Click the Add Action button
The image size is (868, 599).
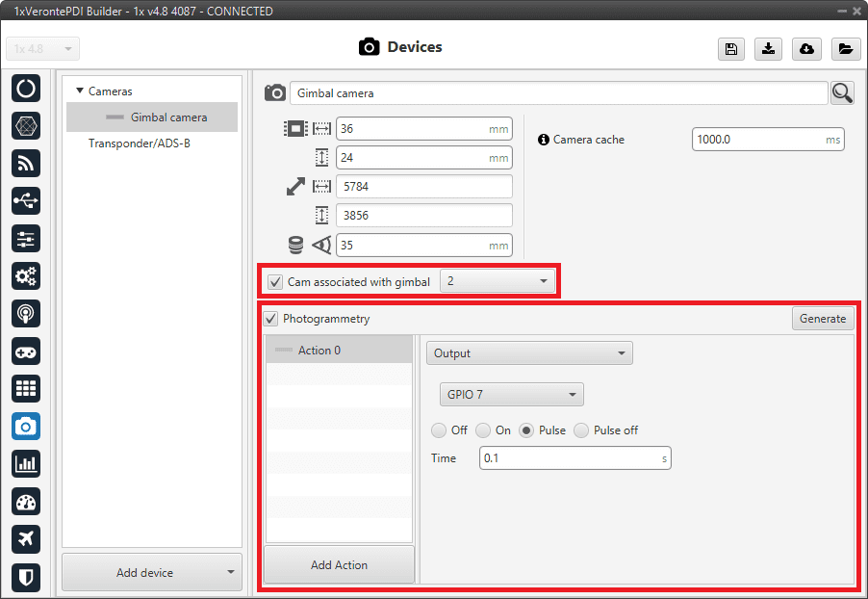click(339, 565)
